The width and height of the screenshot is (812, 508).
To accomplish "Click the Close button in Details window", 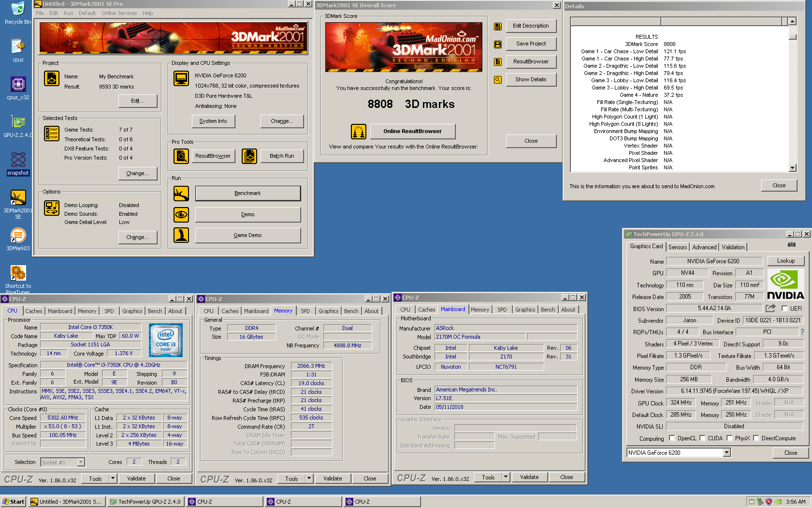I will pyautogui.click(x=779, y=186).
